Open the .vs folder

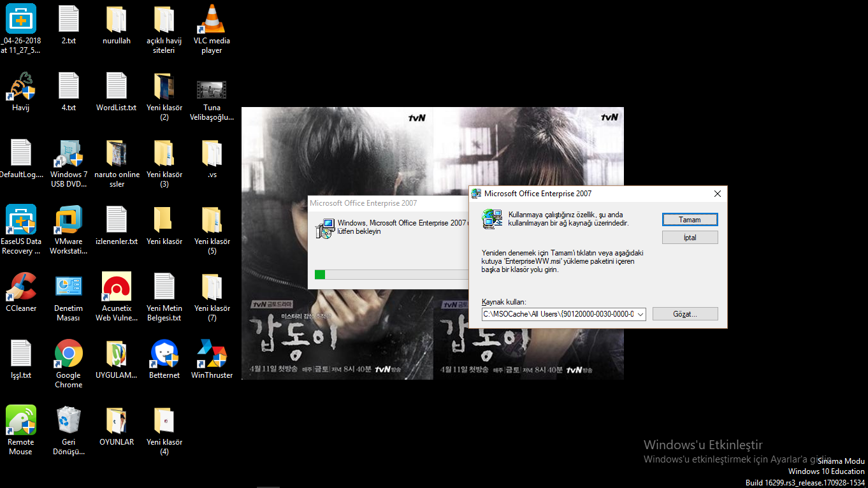pos(212,159)
